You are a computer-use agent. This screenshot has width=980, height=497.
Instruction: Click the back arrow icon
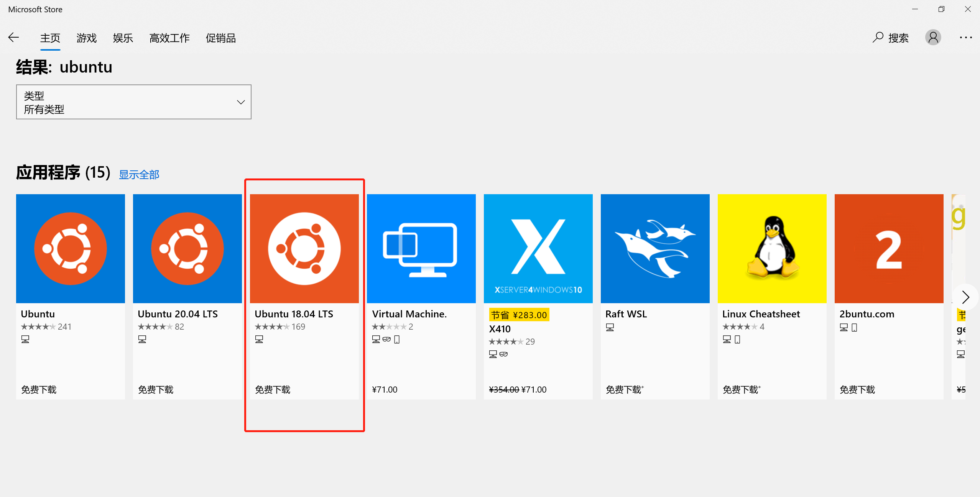coord(14,38)
